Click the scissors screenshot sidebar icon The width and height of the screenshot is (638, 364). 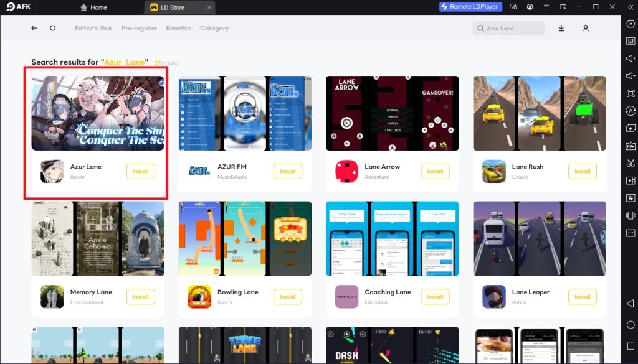coord(631,164)
